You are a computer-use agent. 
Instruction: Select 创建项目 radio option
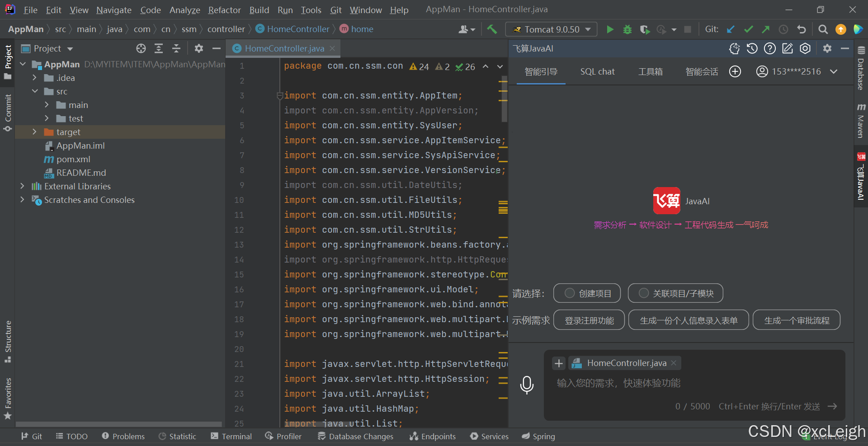coord(587,293)
